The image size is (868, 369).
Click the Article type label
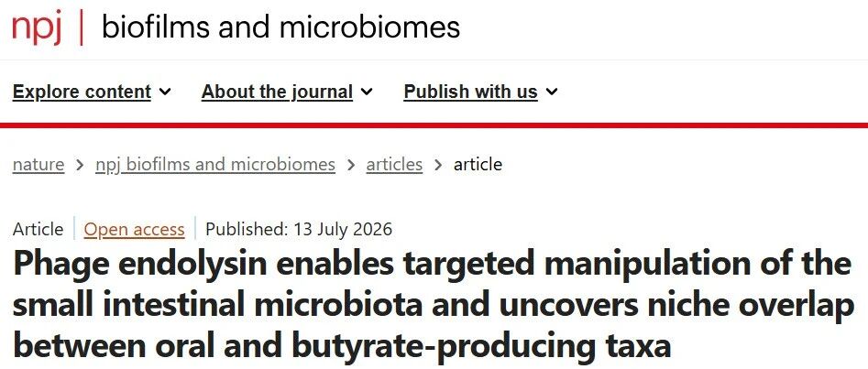(38, 229)
